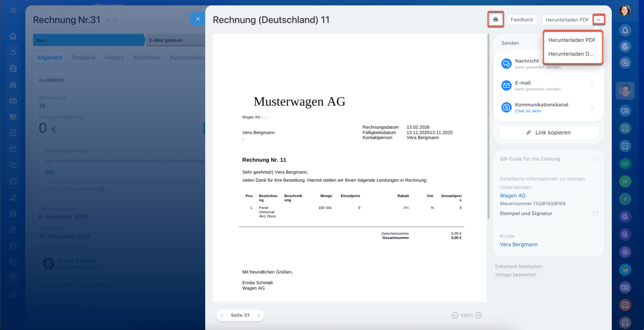Image resolution: width=644 pixels, height=330 pixels.
Task: Close the document panel with X button
Action: tap(198, 19)
